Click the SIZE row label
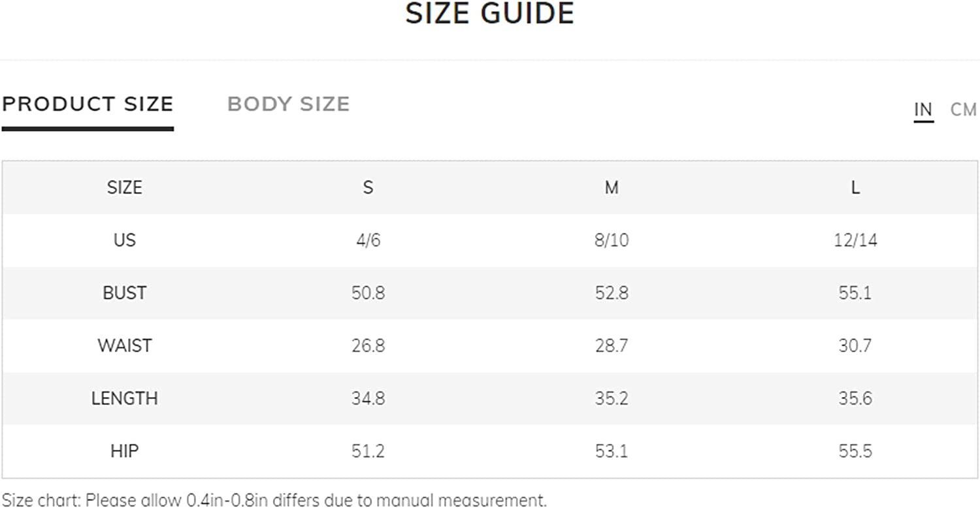This screenshot has height=508, width=980. (124, 188)
